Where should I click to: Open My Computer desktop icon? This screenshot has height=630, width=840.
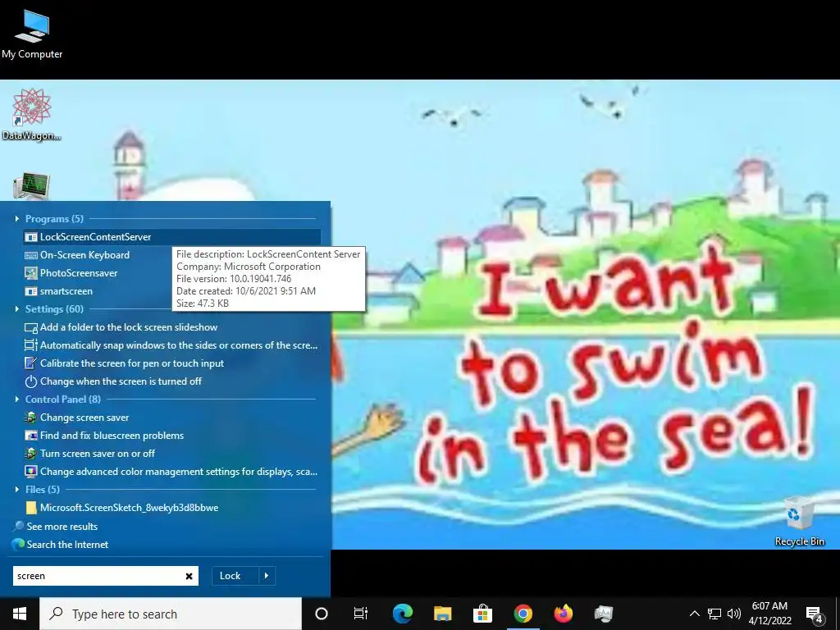point(32,34)
